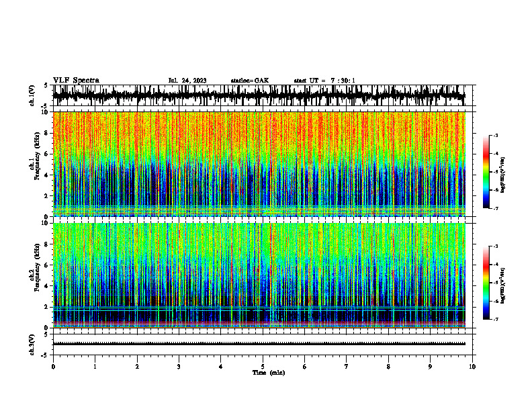The height and width of the screenshot is (411, 532).
Task: Click the "ch.1(V)" axis label
Action: click(32, 95)
